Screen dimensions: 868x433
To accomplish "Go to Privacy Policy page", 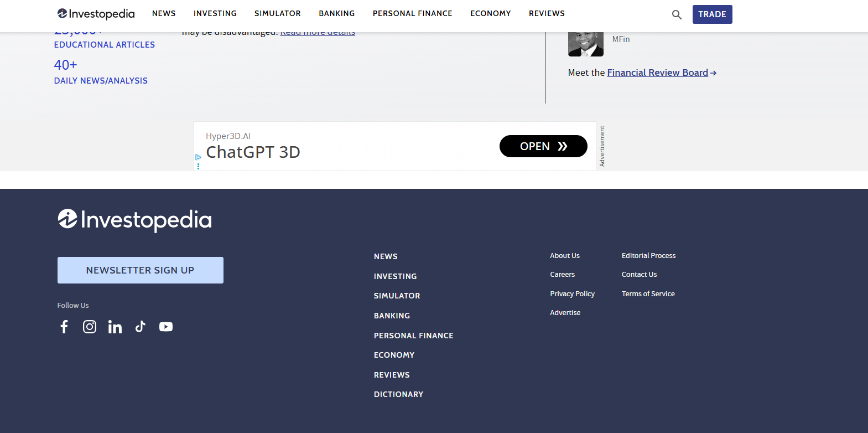I will click(572, 294).
